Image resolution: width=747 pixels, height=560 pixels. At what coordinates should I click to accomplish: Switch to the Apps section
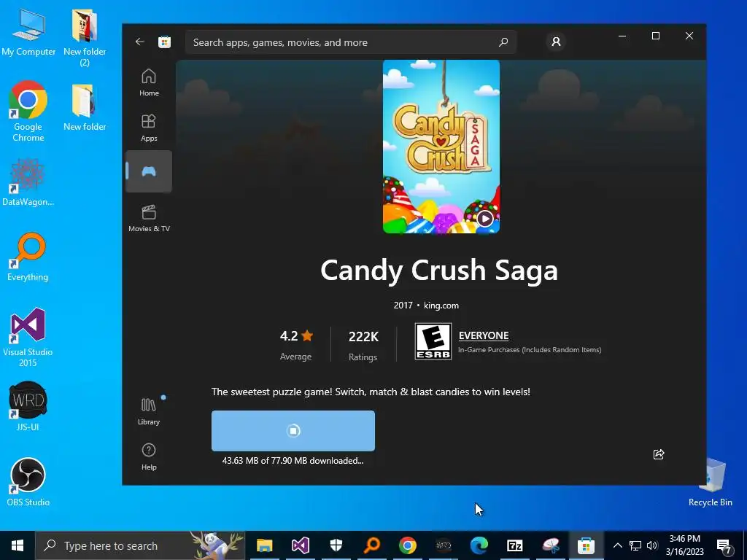[x=149, y=128]
